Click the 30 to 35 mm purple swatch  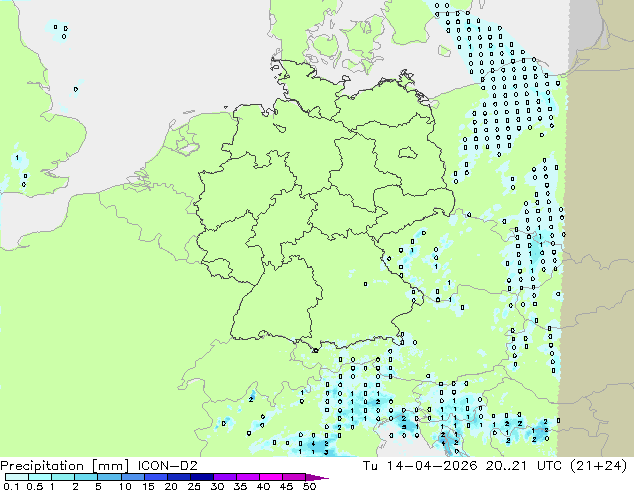pyautogui.click(x=224, y=477)
